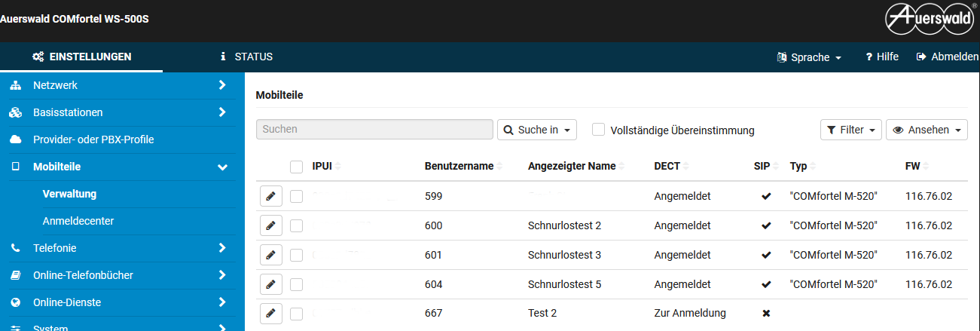980x331 pixels.
Task: Click the Zur Anmeldung status
Action: 690,313
